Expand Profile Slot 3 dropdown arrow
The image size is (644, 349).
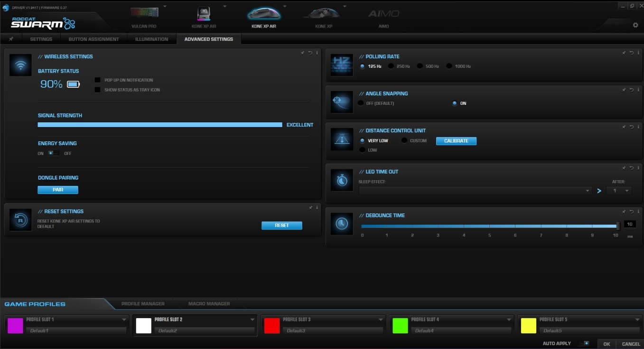coord(381,320)
